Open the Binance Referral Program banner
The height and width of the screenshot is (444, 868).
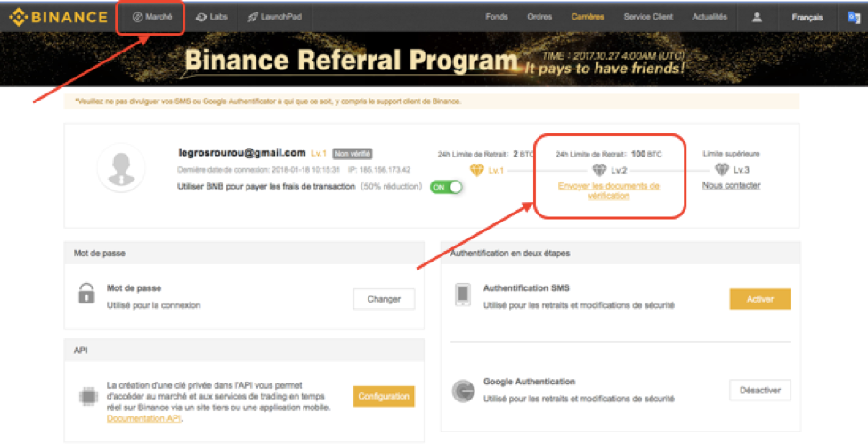(434, 60)
